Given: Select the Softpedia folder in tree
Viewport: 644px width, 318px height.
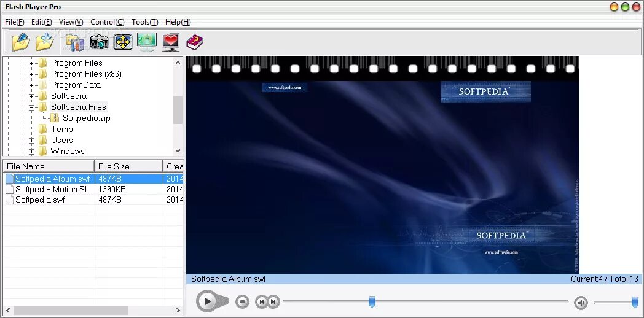Looking at the screenshot, I should pos(69,96).
